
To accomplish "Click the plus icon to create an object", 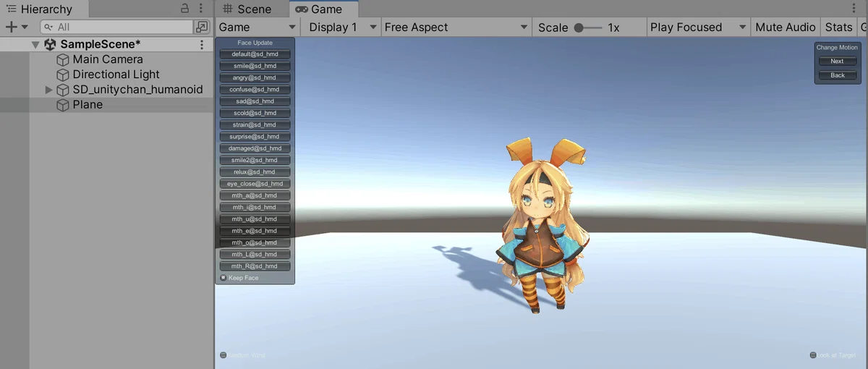I will click(x=11, y=27).
